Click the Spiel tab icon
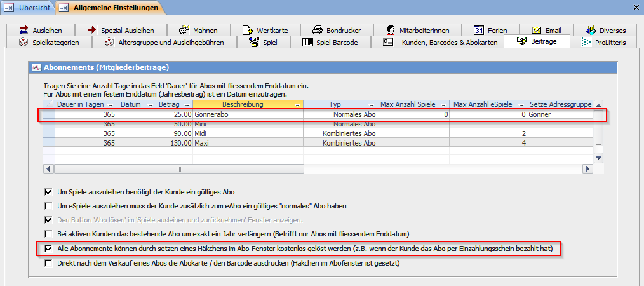Image resolution: width=644 pixels, height=286 pixels. [255, 42]
